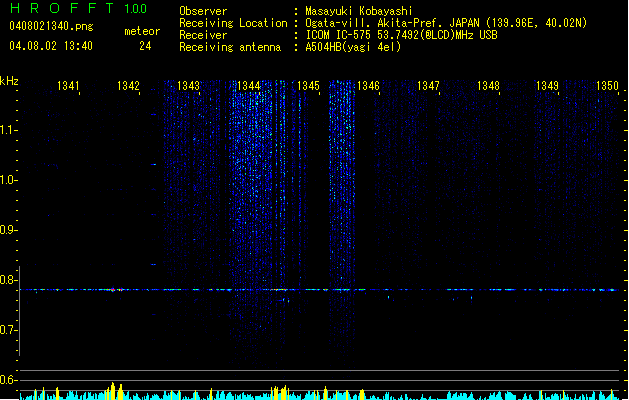Viewport: 629px width, 400px height.
Task: Click the HROFFT 1.0.0 title text
Action: tap(78, 8)
